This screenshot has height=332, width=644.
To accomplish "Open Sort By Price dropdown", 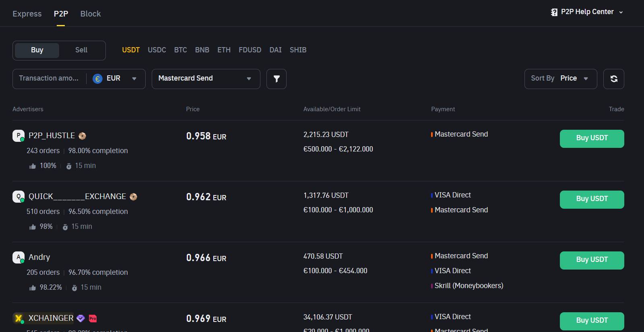I will tap(561, 79).
